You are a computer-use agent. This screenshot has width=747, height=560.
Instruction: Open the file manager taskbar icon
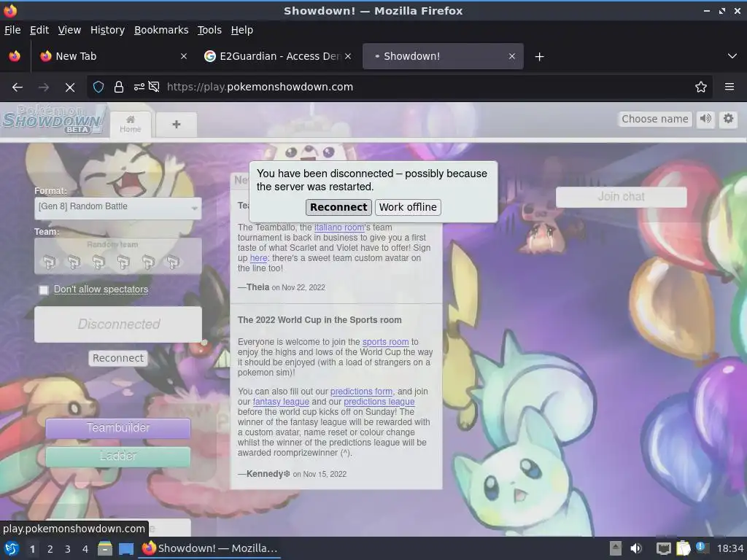click(105, 548)
